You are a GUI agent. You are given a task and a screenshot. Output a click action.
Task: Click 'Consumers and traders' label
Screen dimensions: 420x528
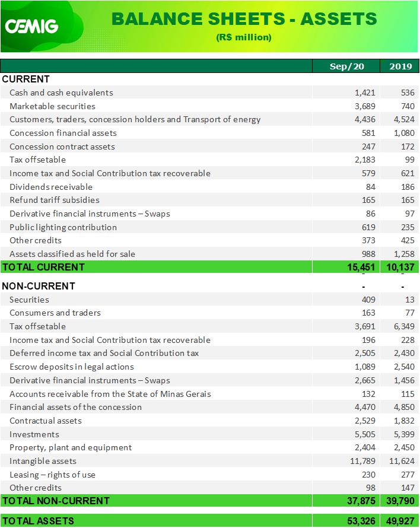pos(55,313)
